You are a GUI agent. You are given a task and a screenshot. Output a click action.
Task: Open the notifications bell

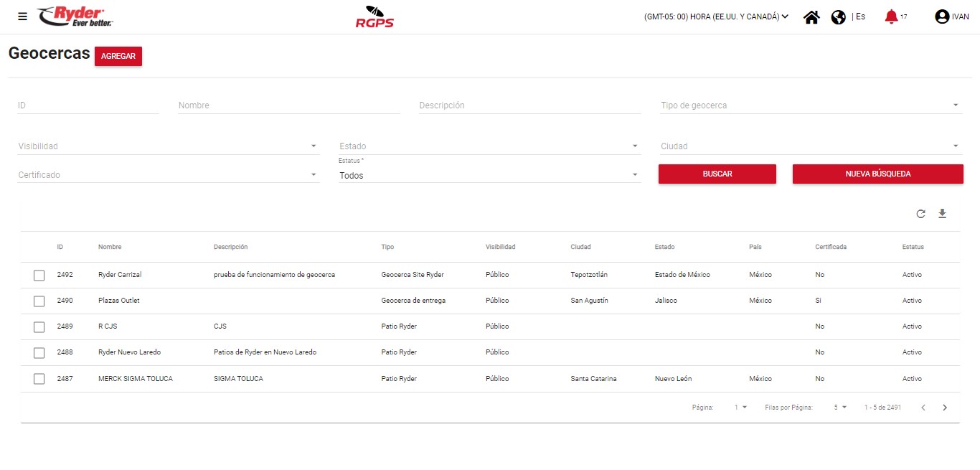coord(891,17)
